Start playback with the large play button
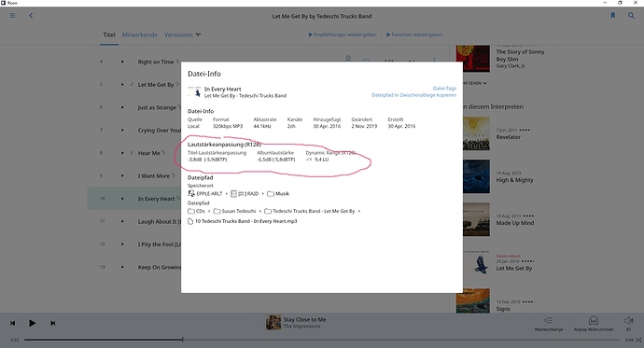 point(32,324)
